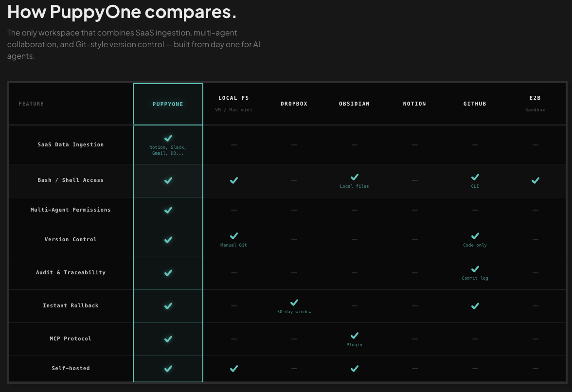Viewport: 572px width, 392px height.
Task: Select the 'Audit & Traceability' row label
Action: click(x=71, y=272)
